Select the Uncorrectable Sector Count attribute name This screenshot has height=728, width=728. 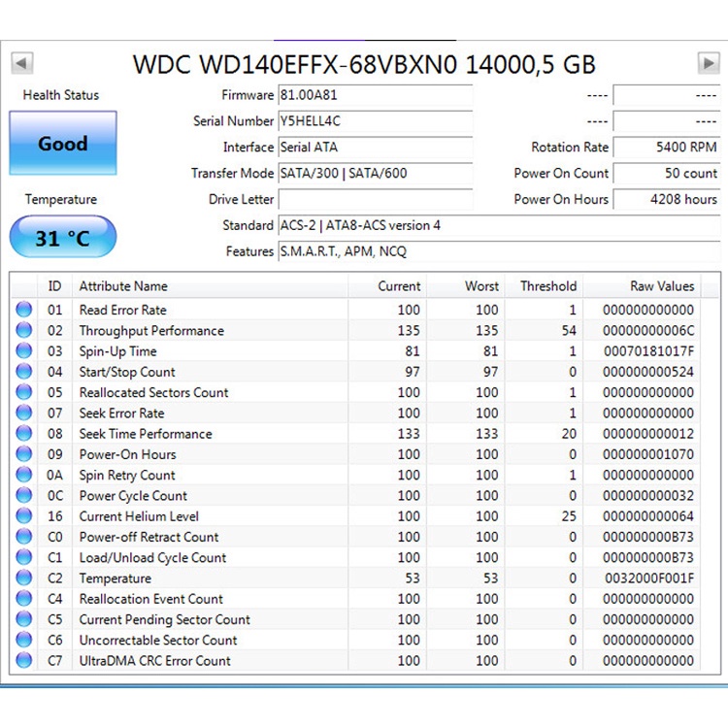pos(158,641)
